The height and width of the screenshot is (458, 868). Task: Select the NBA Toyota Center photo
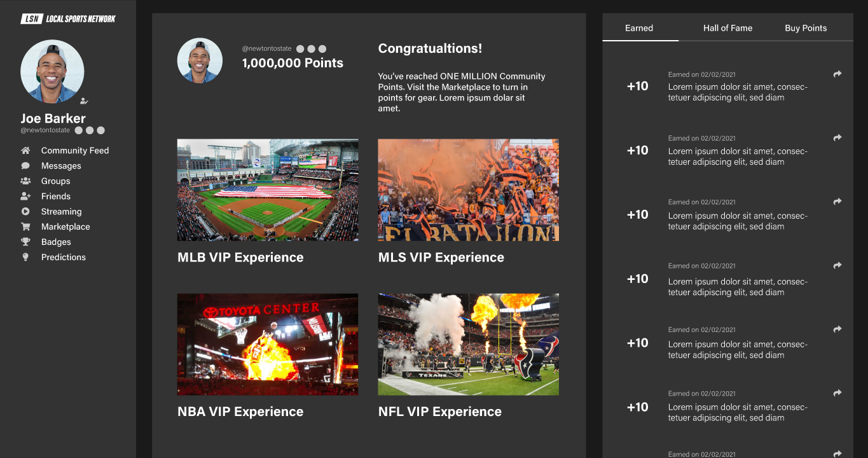pyautogui.click(x=268, y=344)
